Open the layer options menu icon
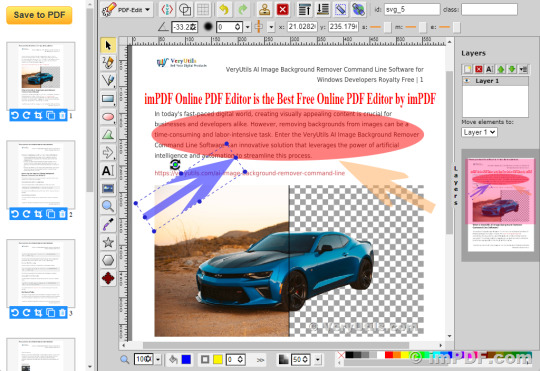The image size is (540, 371). coord(523,69)
